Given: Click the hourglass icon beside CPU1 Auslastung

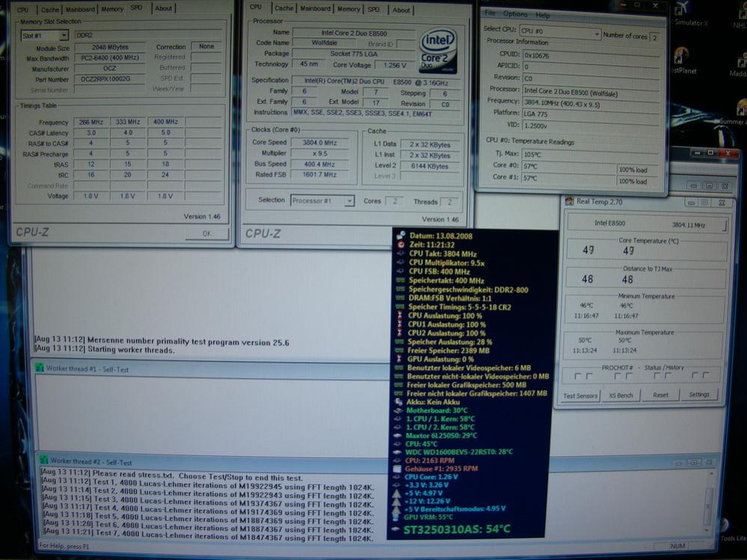Looking at the screenshot, I should tap(400, 324).
